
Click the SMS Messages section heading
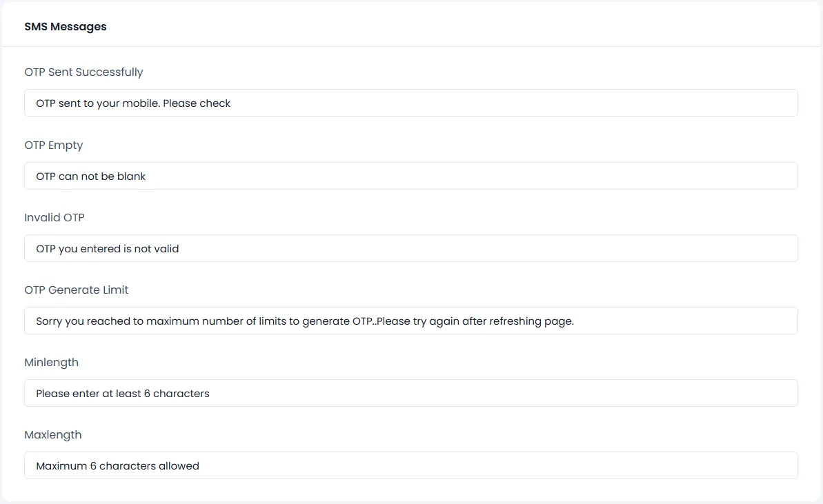[x=66, y=27]
